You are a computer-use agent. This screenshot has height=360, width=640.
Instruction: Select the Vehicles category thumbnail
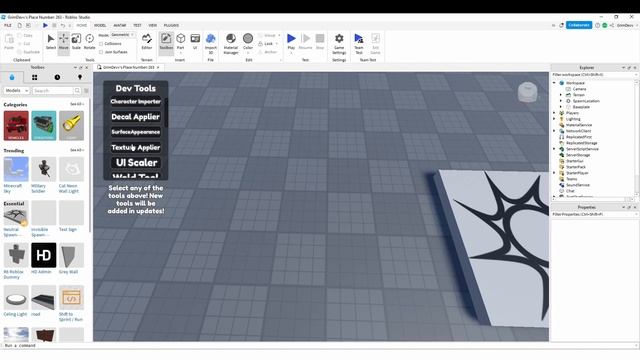coord(16,126)
